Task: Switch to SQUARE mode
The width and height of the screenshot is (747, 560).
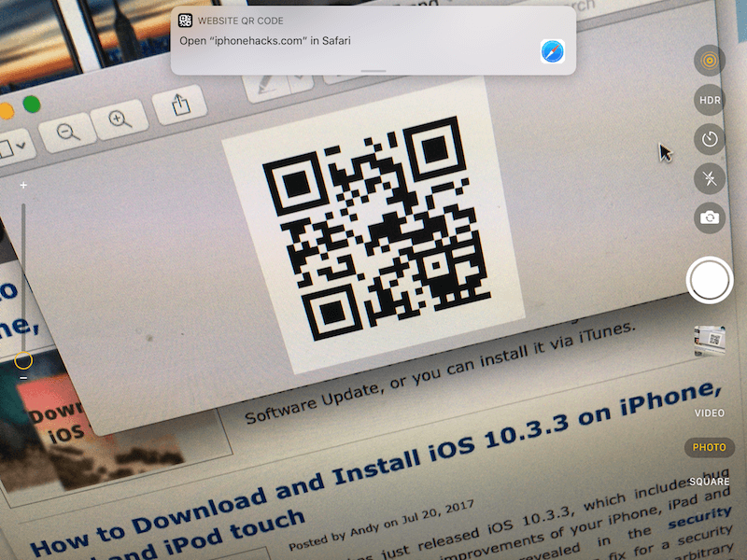Action: click(710, 482)
